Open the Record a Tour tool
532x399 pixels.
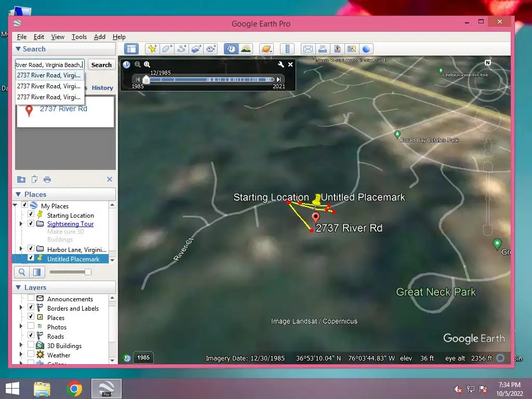[211, 49]
